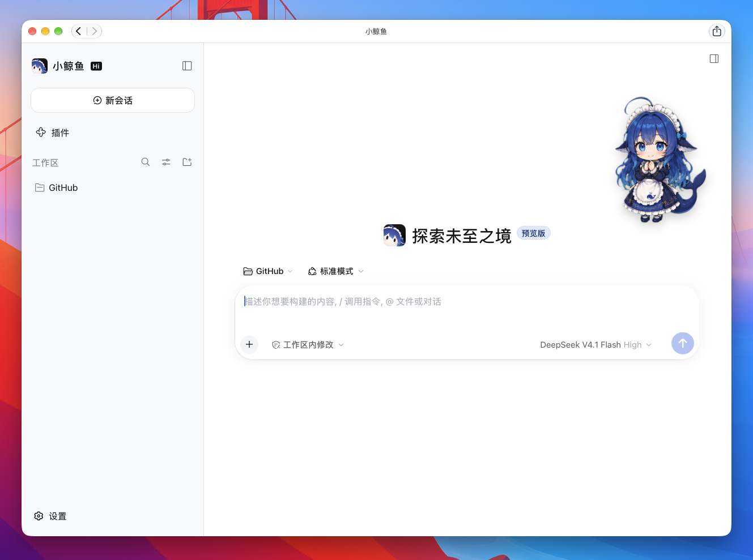This screenshot has width=753, height=560.
Task: Open workspace filter settings sliders icon
Action: [x=166, y=162]
